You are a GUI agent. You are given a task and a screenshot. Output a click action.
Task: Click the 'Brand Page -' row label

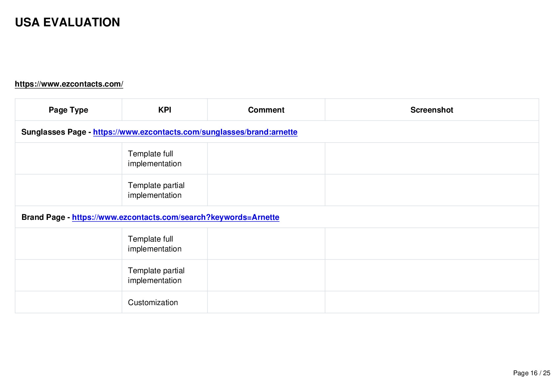[46, 217]
